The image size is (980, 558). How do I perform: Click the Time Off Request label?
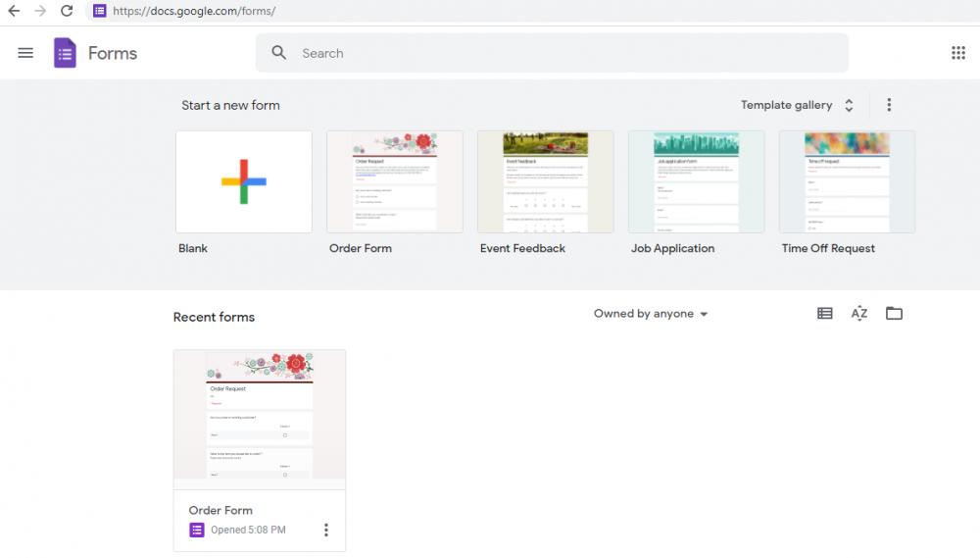click(828, 248)
